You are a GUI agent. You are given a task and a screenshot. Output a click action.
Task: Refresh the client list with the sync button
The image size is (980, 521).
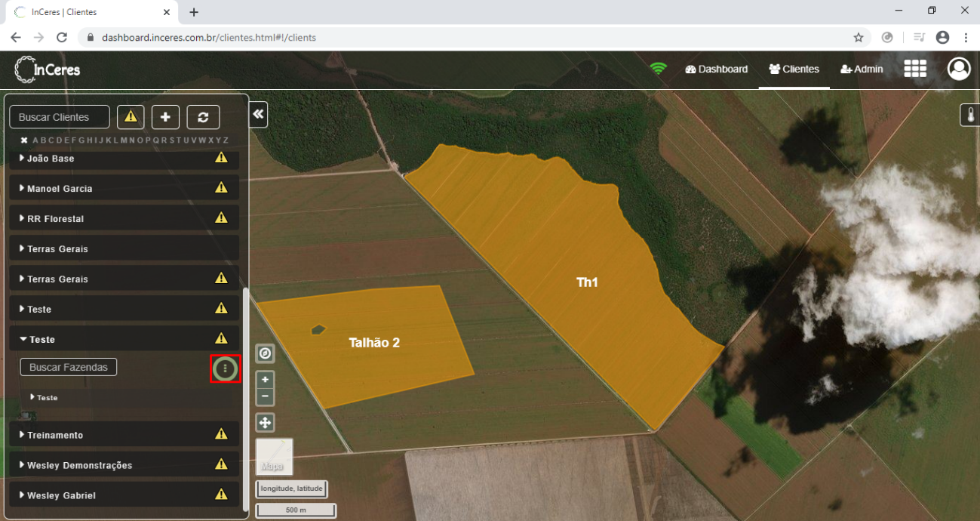point(203,117)
